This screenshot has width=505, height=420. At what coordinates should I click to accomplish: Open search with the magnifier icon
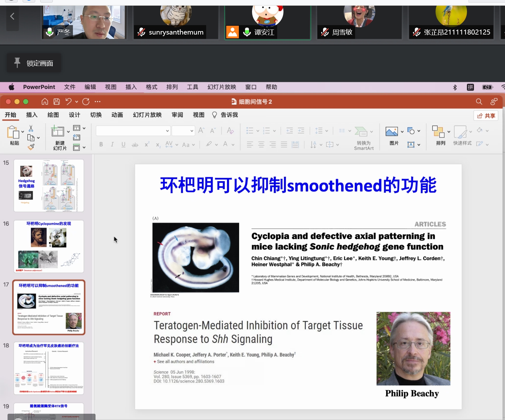coord(479,101)
